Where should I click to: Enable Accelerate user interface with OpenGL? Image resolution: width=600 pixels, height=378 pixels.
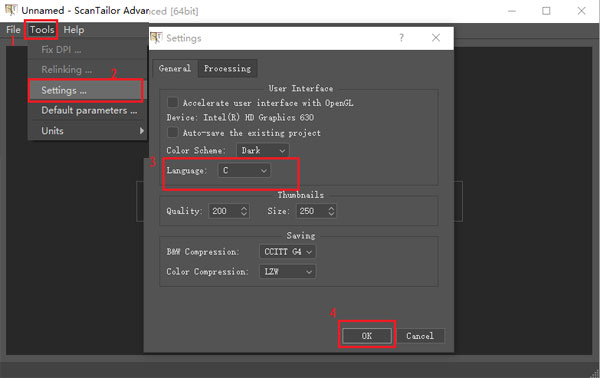tap(173, 103)
